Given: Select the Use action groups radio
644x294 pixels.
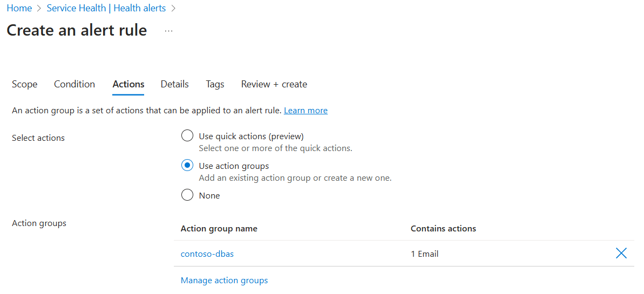Looking at the screenshot, I should 187,166.
